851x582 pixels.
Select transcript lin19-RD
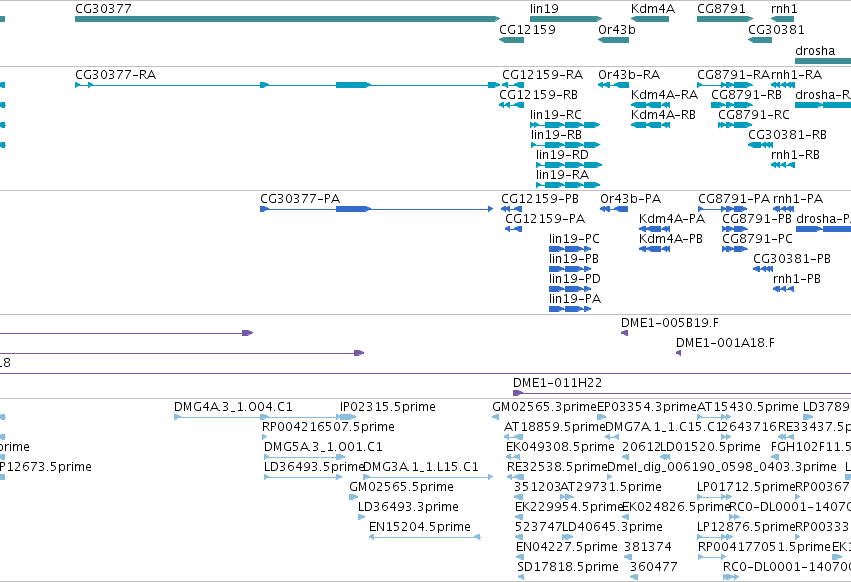click(569, 165)
